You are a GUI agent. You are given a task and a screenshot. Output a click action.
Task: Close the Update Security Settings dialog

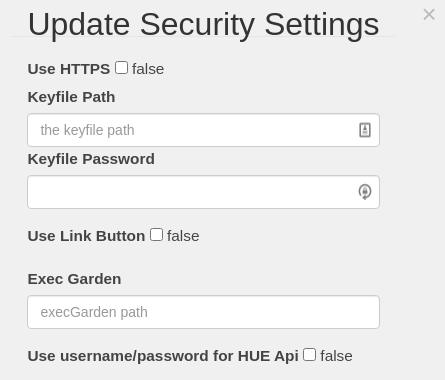pyautogui.click(x=429, y=14)
